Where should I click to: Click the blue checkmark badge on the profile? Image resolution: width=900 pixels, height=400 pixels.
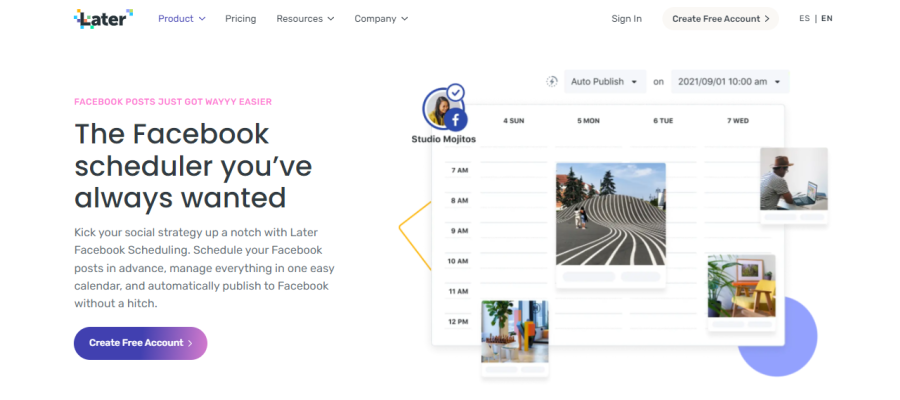coord(456,92)
